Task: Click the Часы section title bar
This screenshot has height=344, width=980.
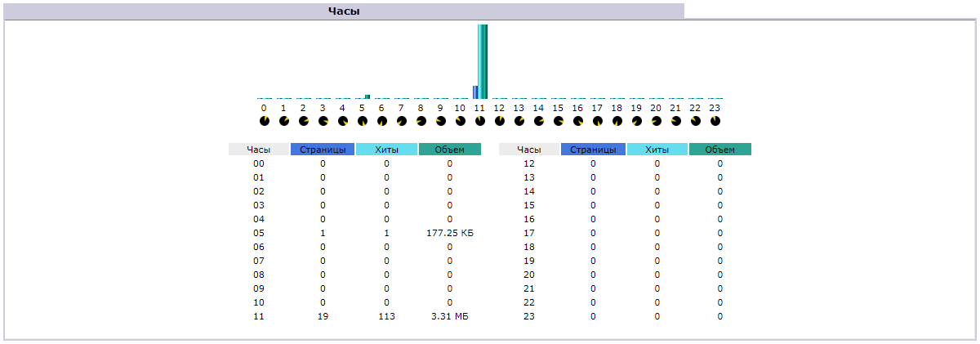Action: pyautogui.click(x=343, y=11)
